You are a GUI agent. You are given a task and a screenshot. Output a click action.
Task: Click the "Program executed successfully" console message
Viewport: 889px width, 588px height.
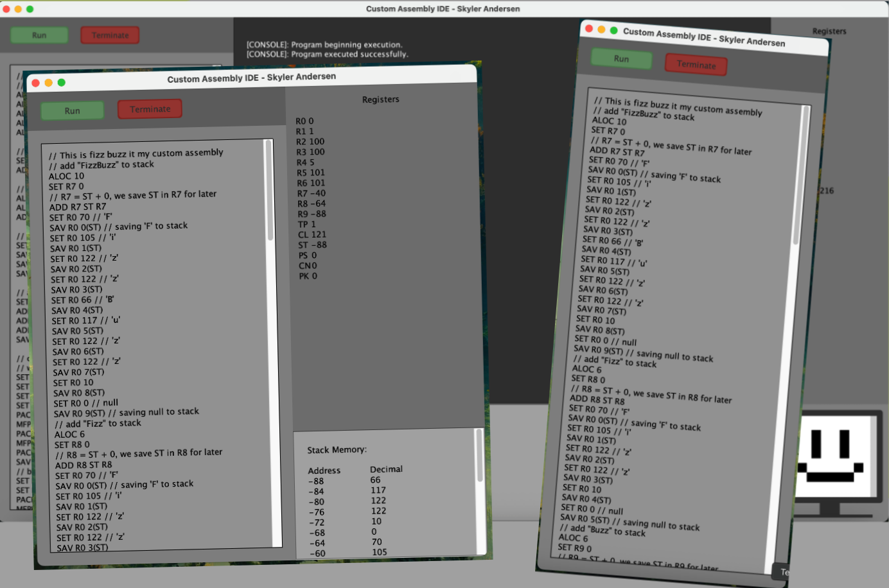[x=328, y=55]
